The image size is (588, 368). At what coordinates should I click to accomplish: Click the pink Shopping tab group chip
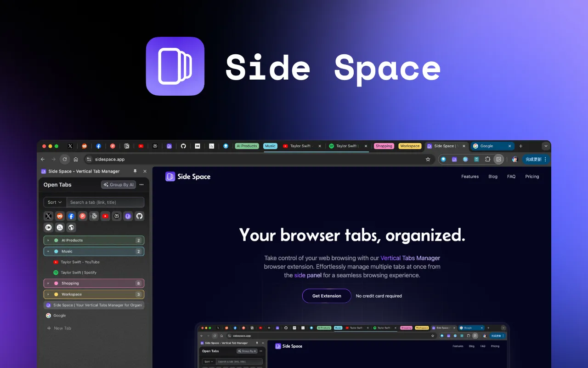click(x=384, y=146)
